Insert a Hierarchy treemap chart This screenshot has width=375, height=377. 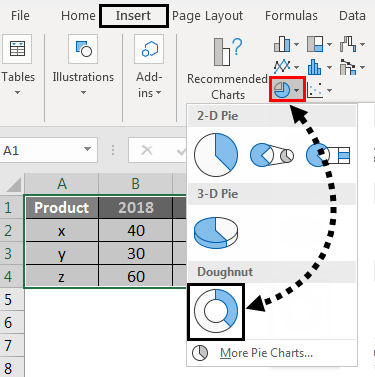point(315,44)
